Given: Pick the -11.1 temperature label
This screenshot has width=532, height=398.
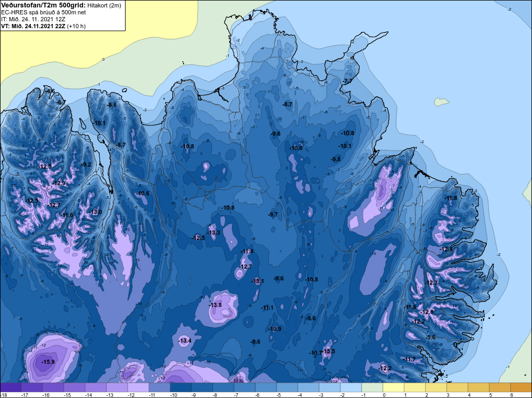Looking at the screenshot, I should 267,308.
